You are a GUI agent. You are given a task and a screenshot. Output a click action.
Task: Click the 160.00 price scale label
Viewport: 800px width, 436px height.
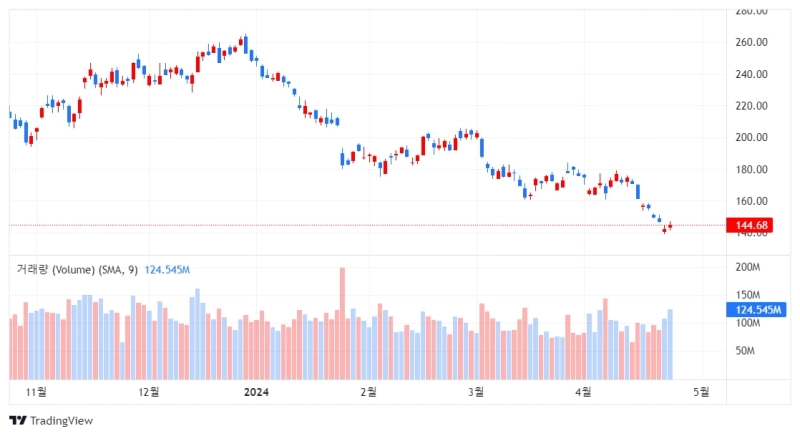(x=751, y=201)
